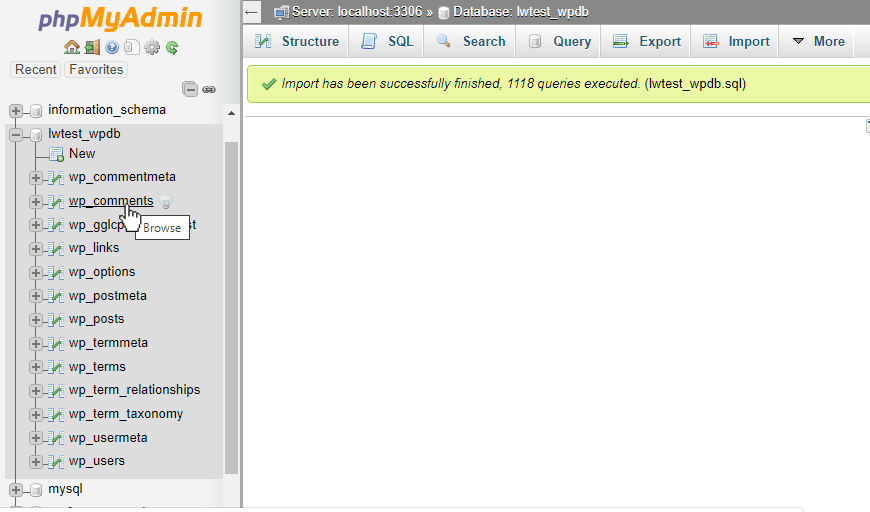Click the wp_term_relationships table icon
This screenshot has height=512, width=870.
[x=55, y=391]
